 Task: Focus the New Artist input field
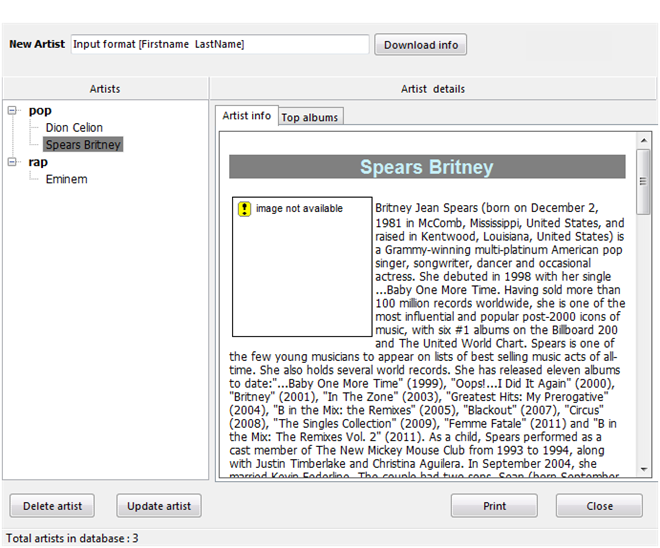coord(220,44)
